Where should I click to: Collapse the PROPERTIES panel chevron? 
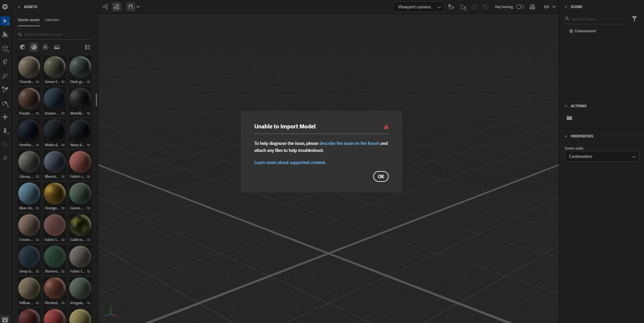pos(566,136)
